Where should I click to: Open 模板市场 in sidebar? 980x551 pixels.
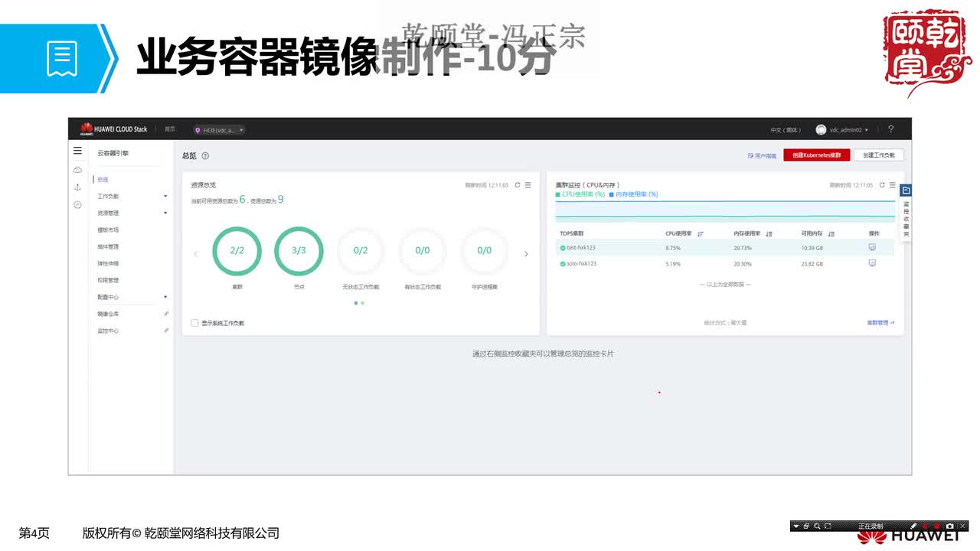pyautogui.click(x=108, y=230)
